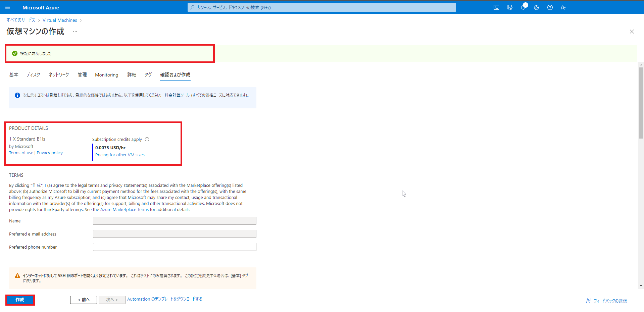Viewport: 644px width, 312px height.
Task: Open the notifications bell
Action: coord(523,7)
